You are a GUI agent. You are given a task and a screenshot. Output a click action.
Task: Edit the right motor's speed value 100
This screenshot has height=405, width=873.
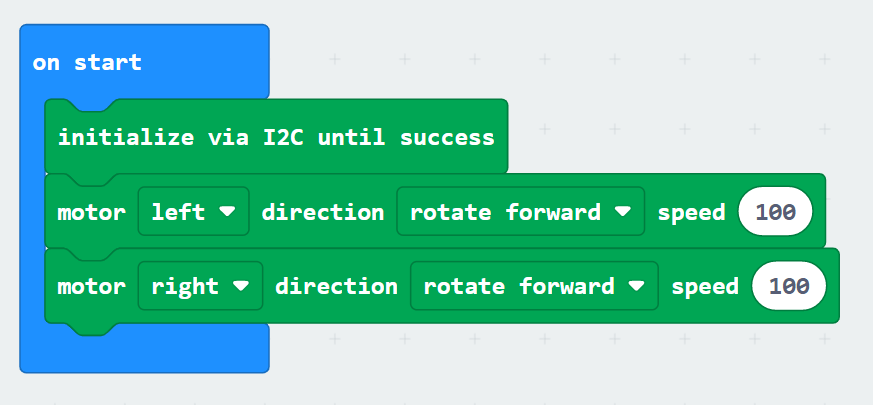789,286
